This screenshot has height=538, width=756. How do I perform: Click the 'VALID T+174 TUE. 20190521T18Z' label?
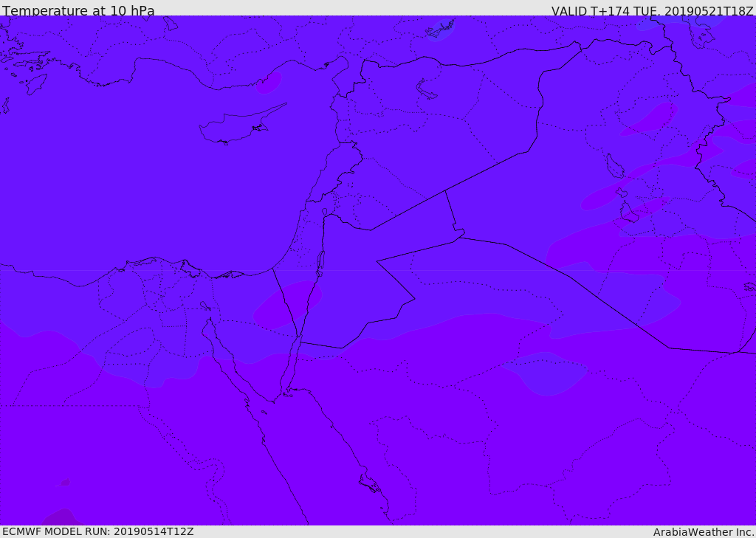652,10
